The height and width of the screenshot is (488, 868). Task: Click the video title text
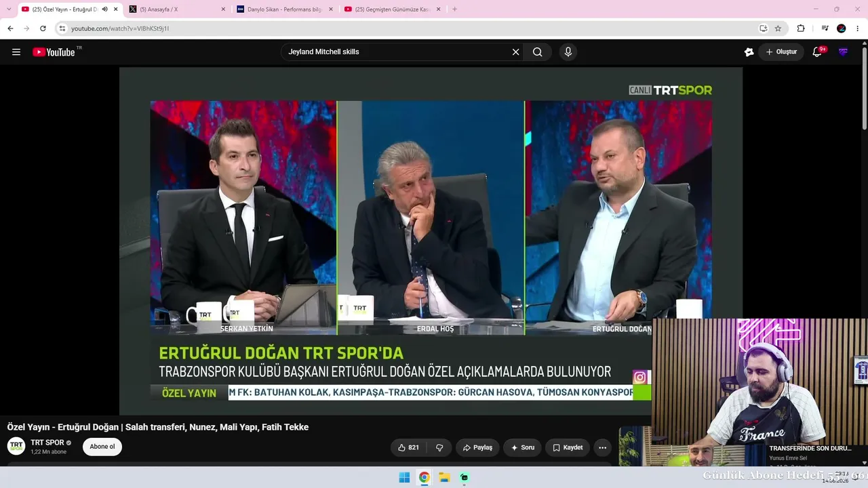coord(158,427)
